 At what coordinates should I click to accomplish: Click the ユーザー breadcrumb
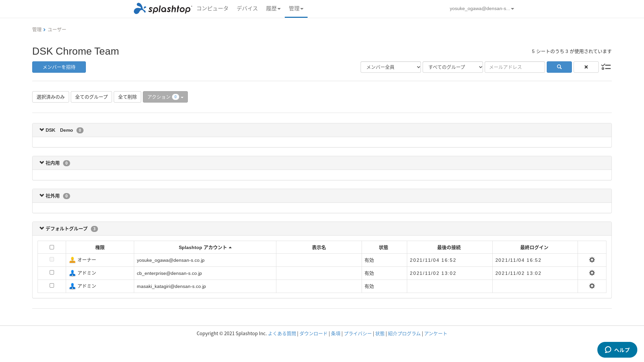[57, 29]
